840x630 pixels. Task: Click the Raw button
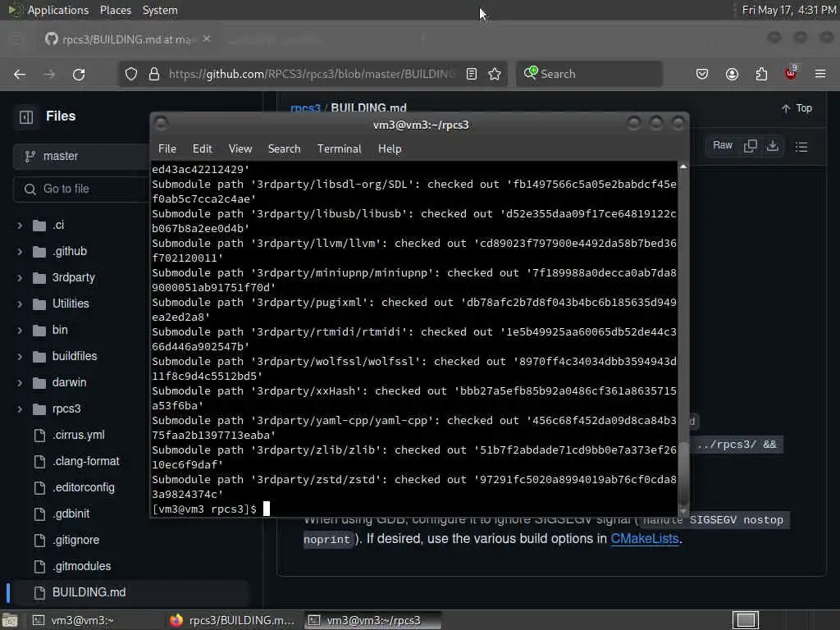722,146
